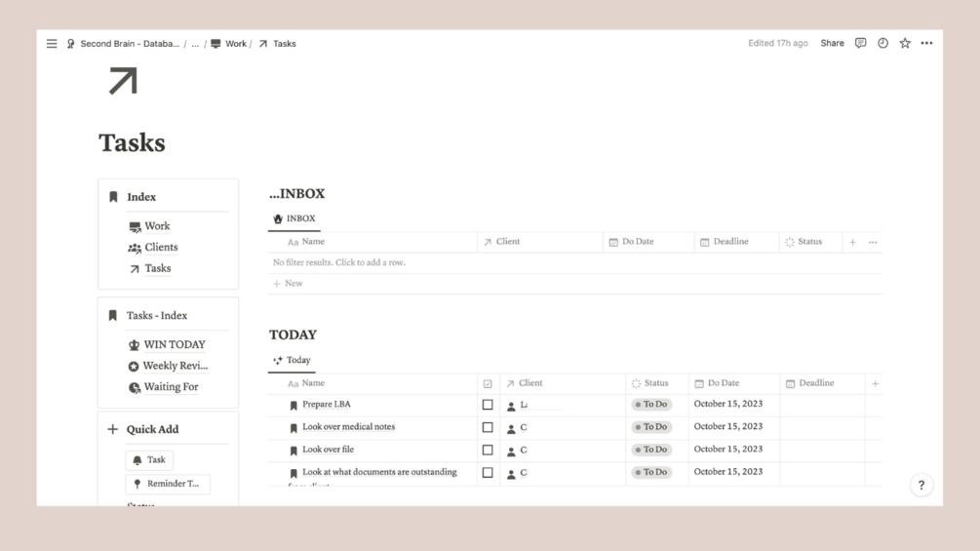The image size is (980, 551).
Task: Click To Do status for Look over file
Action: (x=652, y=450)
